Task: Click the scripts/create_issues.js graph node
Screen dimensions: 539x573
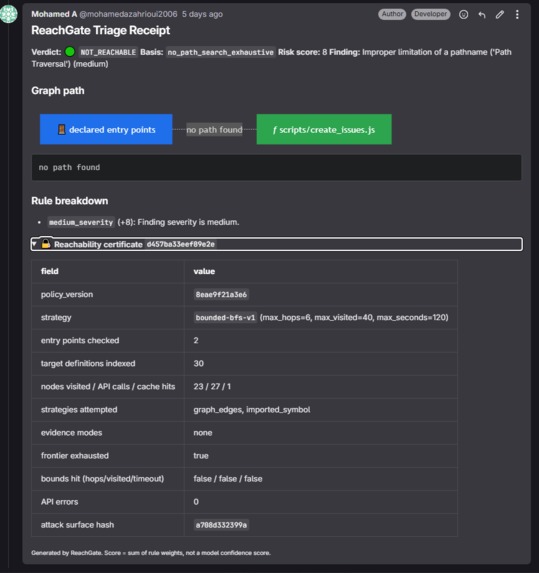Action: pos(324,129)
